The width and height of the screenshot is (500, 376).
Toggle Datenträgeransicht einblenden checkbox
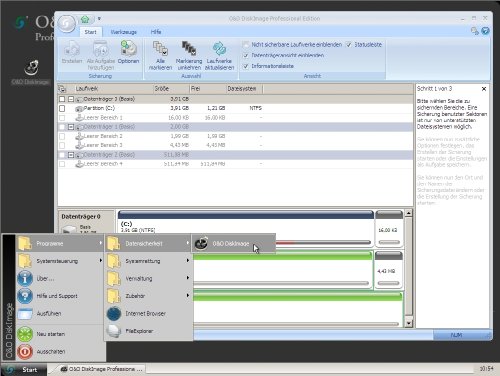[246, 55]
